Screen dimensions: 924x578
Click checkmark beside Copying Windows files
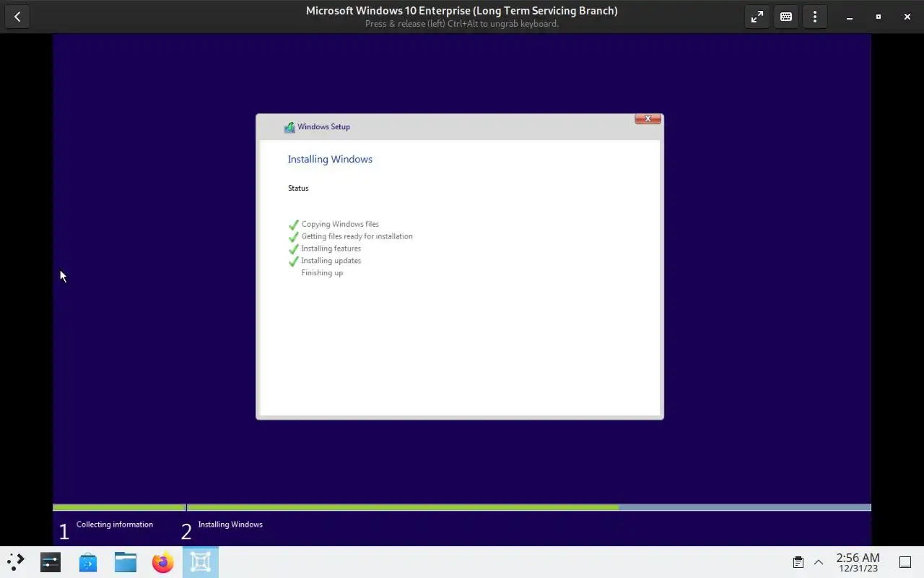point(293,225)
